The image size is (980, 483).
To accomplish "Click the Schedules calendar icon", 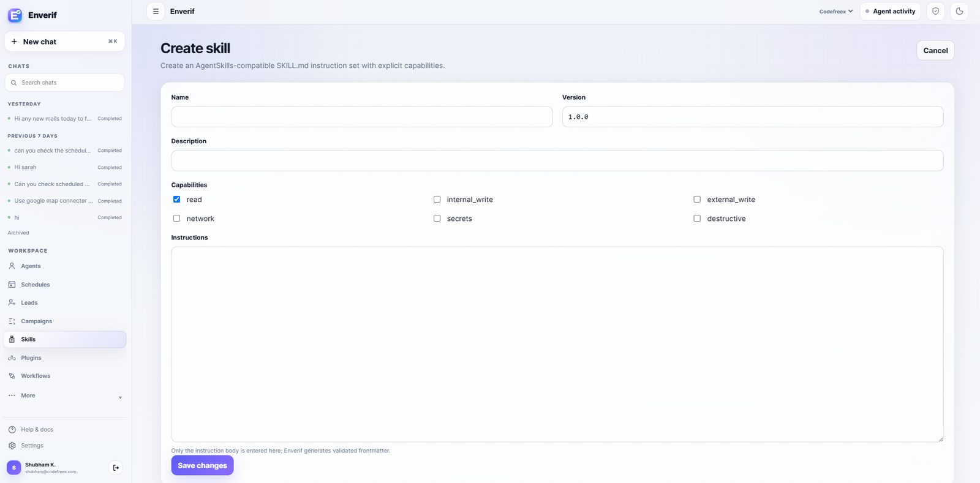I will click(x=12, y=285).
